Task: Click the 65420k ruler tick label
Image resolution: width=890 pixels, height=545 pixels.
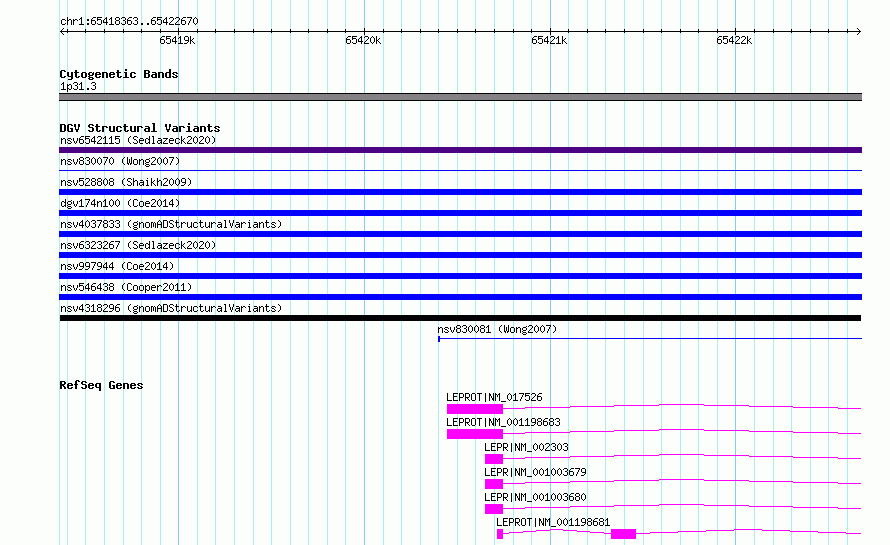Action: tap(363, 40)
